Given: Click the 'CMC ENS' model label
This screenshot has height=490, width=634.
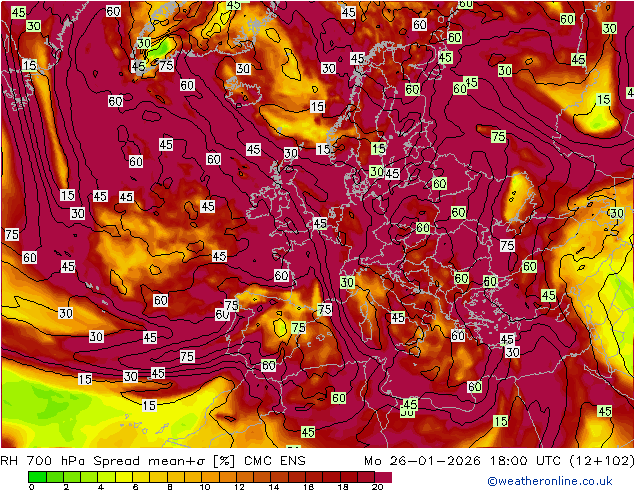Looking at the screenshot, I should click(275, 461).
